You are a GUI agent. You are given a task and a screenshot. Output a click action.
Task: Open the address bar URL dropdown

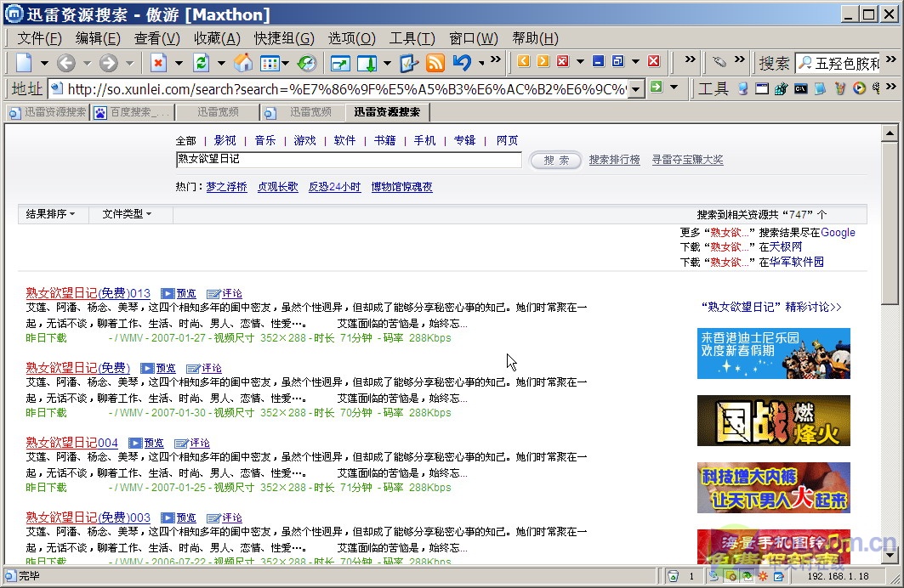(x=636, y=89)
